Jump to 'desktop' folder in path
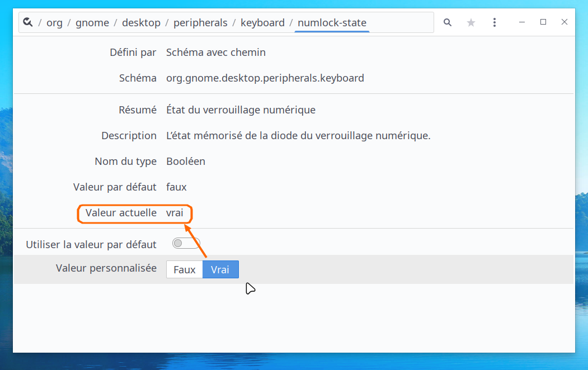Image resolution: width=588 pixels, height=370 pixels. click(x=141, y=23)
